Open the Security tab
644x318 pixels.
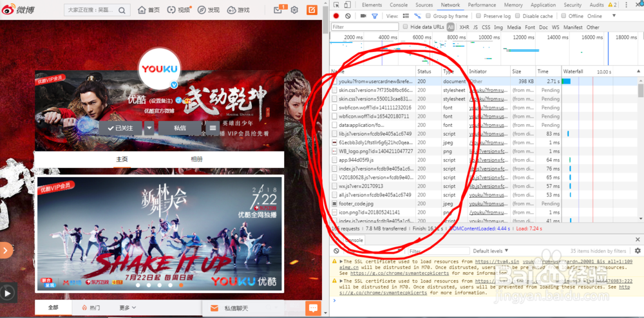(x=573, y=5)
